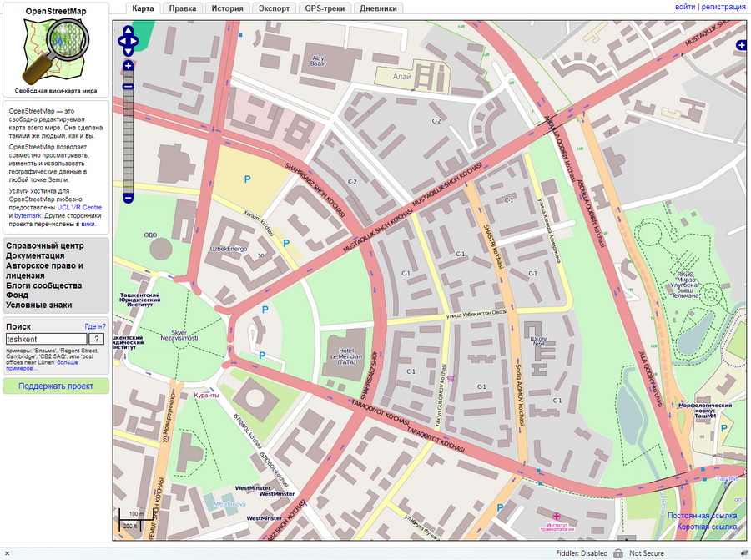Pan the map left with arrow
Viewport: 751px width, 560px height.
121,39
